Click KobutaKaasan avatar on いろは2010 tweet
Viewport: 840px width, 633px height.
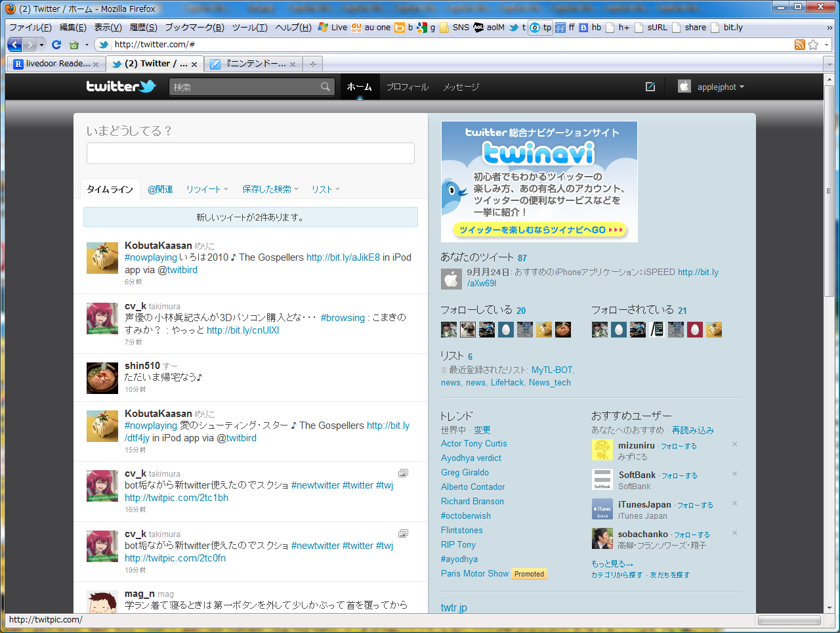(x=102, y=258)
